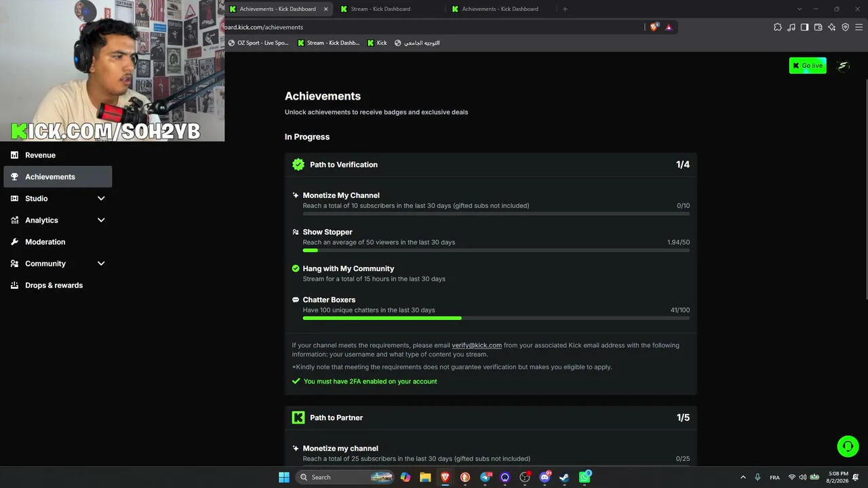Show hidden system tray icons
This screenshot has height=488, width=868.
(743, 477)
